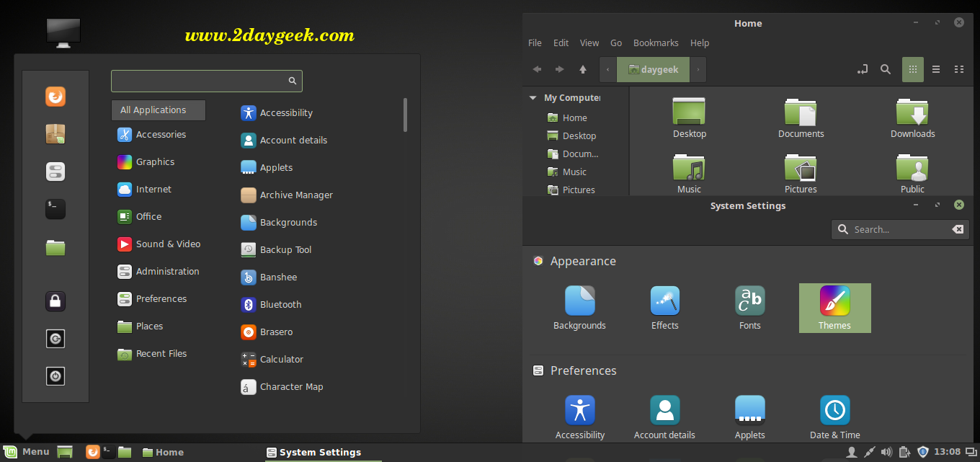Click the daygeek path bar button
Screen dimensions: 980x462
click(x=653, y=70)
